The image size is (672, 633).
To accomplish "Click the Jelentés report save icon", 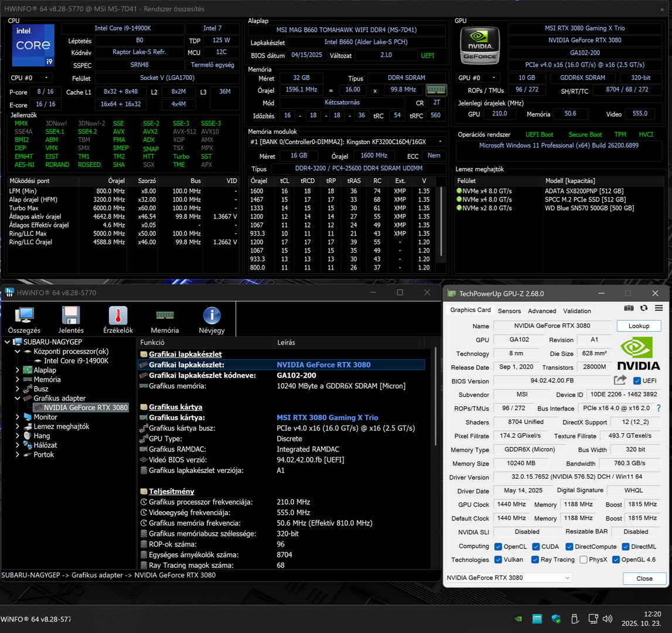I will [71, 320].
